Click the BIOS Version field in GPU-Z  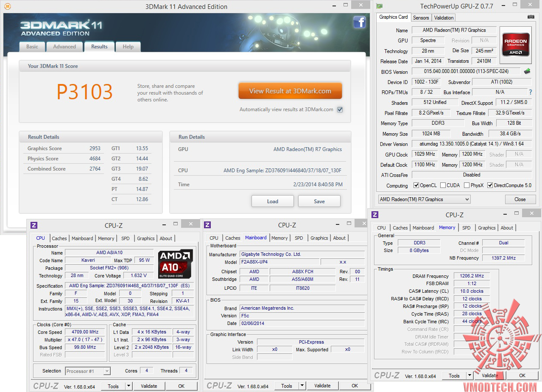pyautogui.click(x=466, y=71)
